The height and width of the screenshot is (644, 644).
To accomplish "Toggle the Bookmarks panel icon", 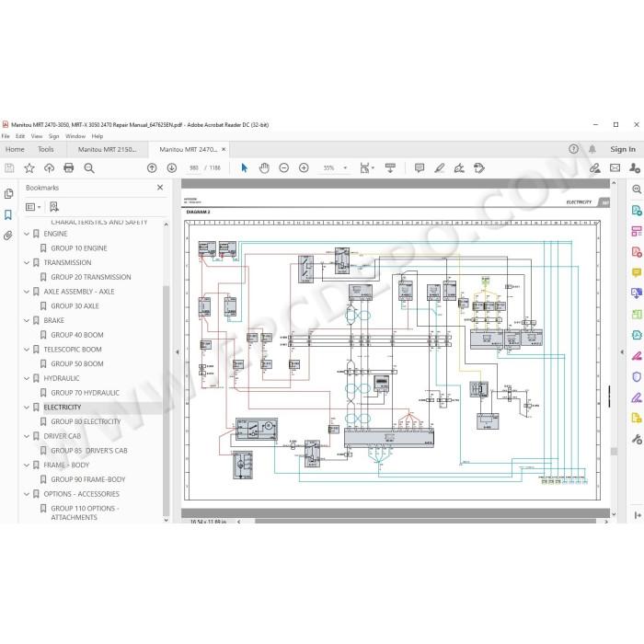I will tap(8, 214).
